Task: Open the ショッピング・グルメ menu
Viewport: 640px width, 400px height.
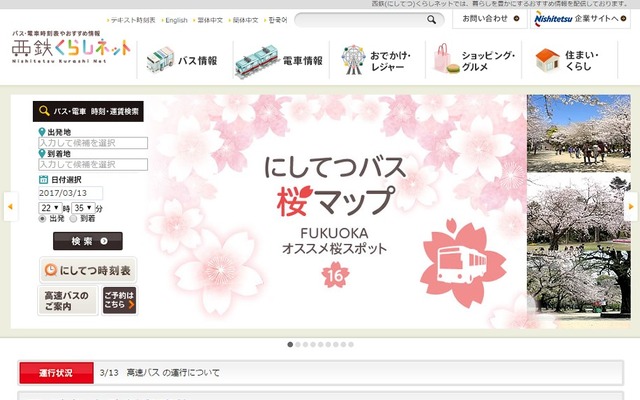Action: [x=474, y=60]
